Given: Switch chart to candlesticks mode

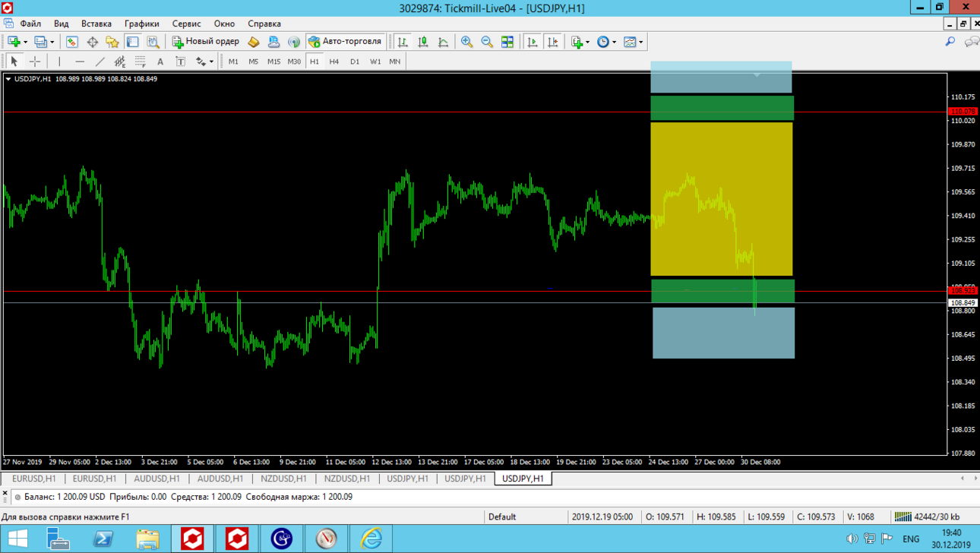Looking at the screenshot, I should pyautogui.click(x=423, y=42).
